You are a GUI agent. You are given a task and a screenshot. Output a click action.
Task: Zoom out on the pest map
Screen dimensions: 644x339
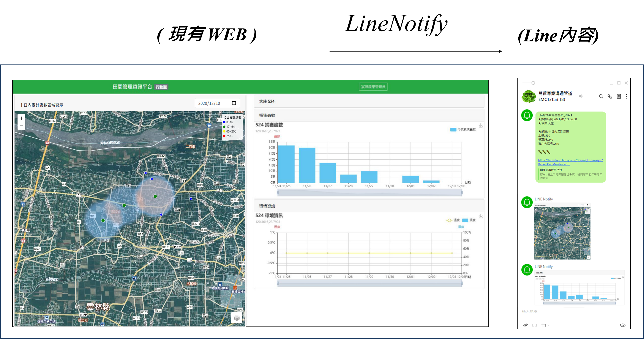tap(21, 126)
